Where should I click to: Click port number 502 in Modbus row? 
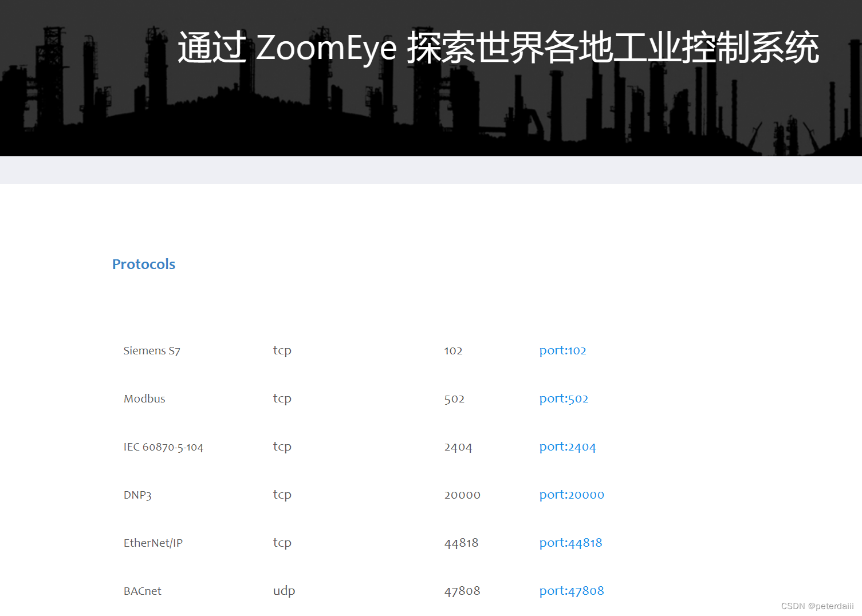(454, 398)
